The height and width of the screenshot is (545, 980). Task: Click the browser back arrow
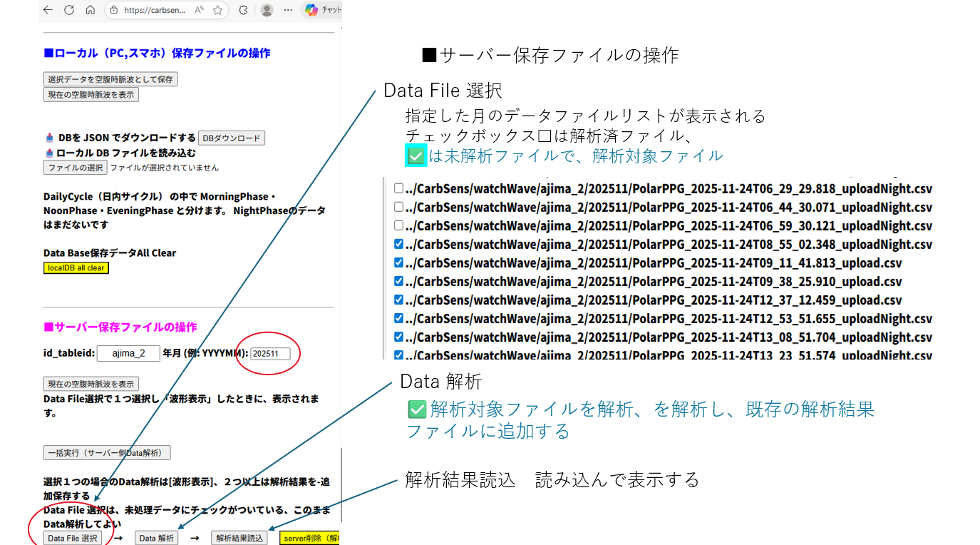pos(48,10)
